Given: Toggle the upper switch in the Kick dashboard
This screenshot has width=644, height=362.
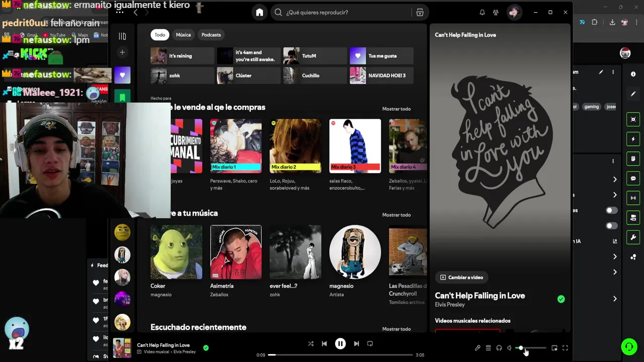Looking at the screenshot, I should pyautogui.click(x=611, y=211).
